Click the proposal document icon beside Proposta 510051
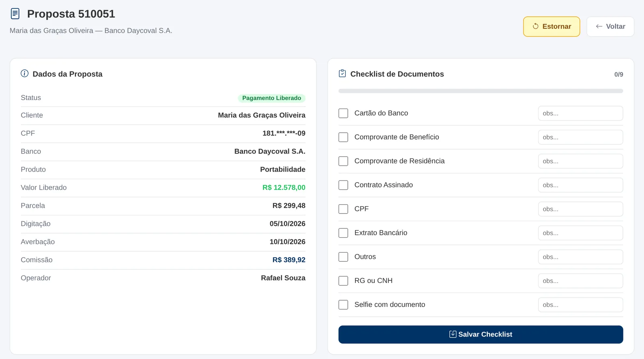Viewport: 644px width, 359px height. point(15,14)
